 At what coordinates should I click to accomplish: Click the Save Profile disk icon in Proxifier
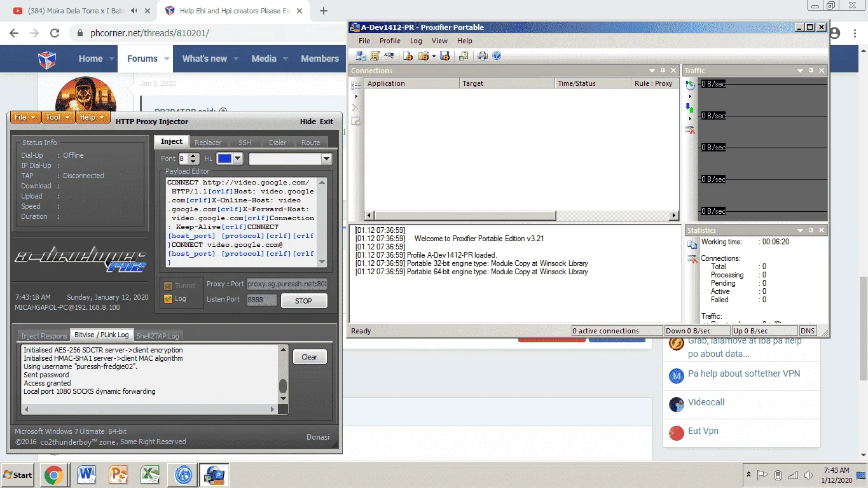444,56
